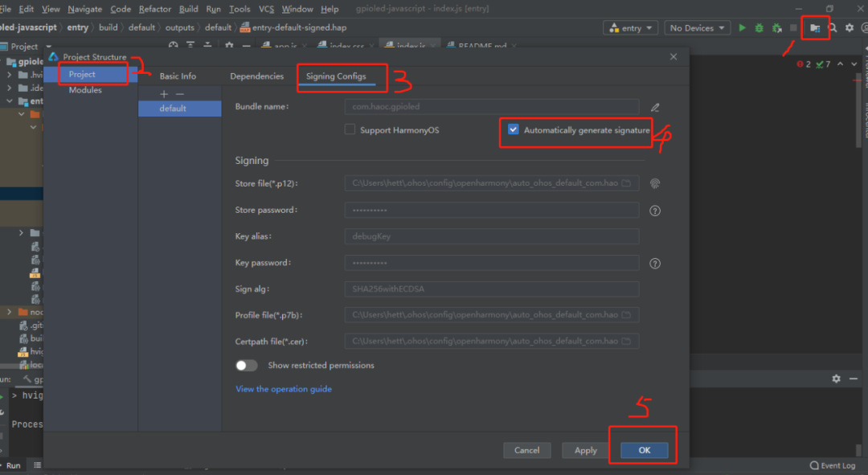The height and width of the screenshot is (475, 868).
Task: Expand the .hvigor folder in tree
Action: click(x=9, y=75)
